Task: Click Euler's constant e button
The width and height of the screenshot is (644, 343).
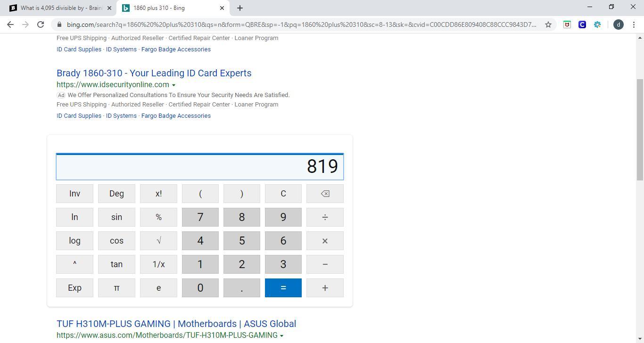Action: click(158, 288)
